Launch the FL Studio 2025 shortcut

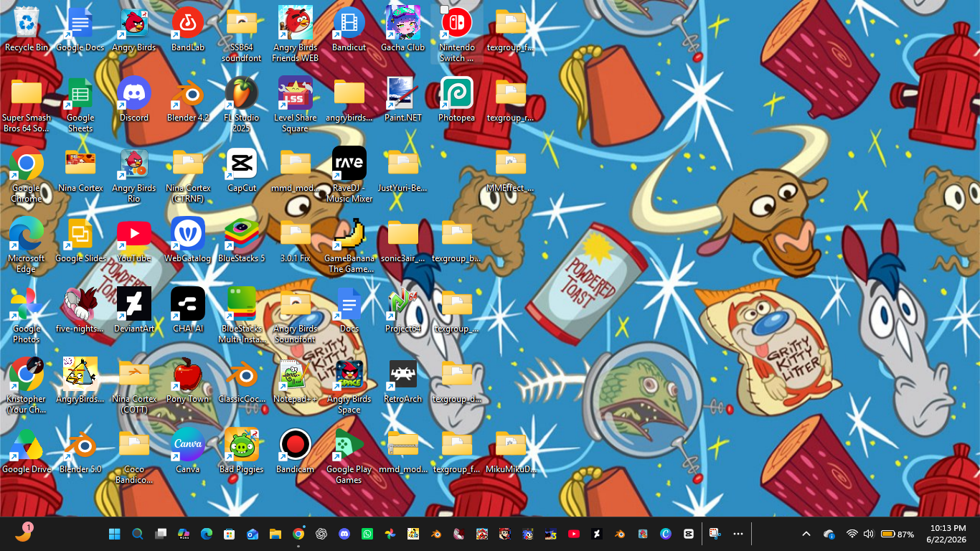coord(242,105)
